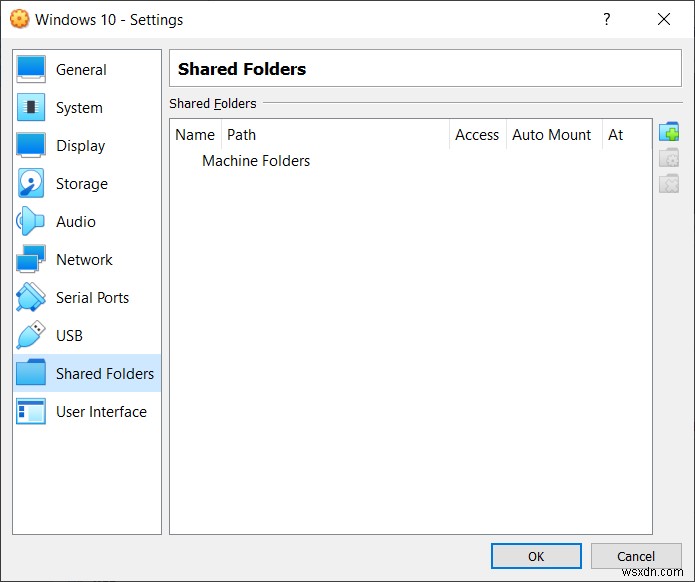Click the Path column header

(336, 135)
